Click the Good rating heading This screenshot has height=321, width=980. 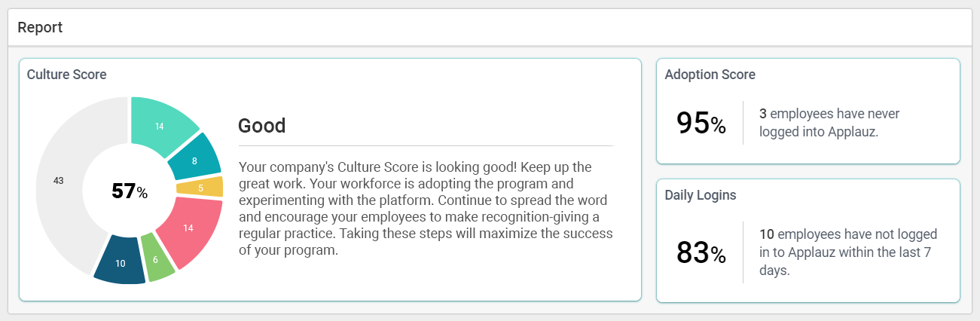[261, 125]
